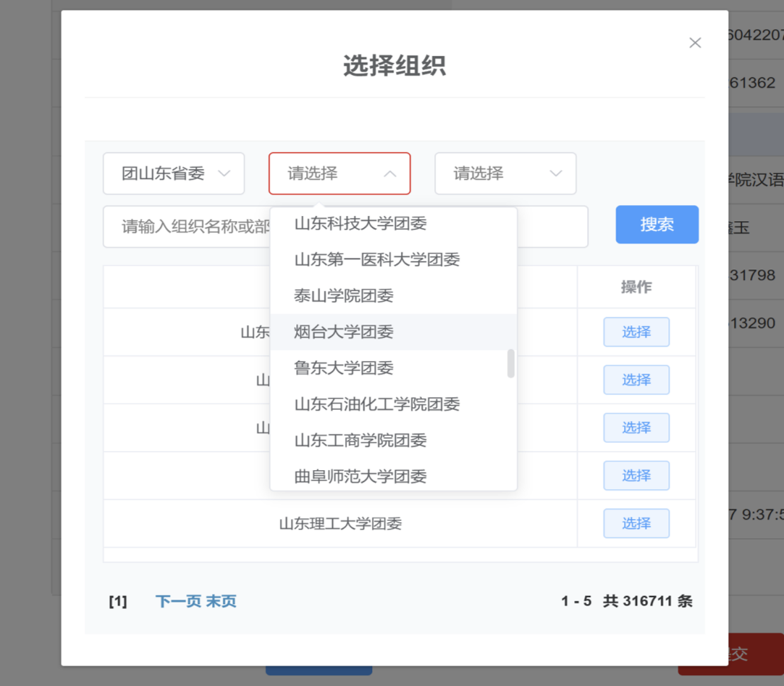784x686 pixels.
Task: Choose 山东第一医科大学团委 option
Action: click(377, 260)
